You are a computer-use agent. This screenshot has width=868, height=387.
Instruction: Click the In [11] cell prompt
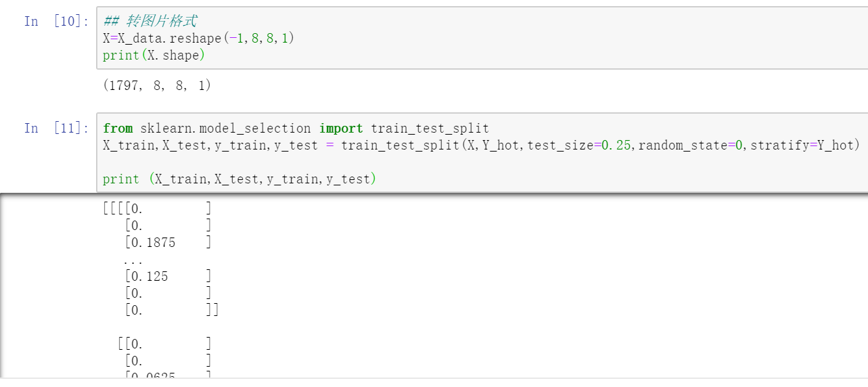pos(55,128)
